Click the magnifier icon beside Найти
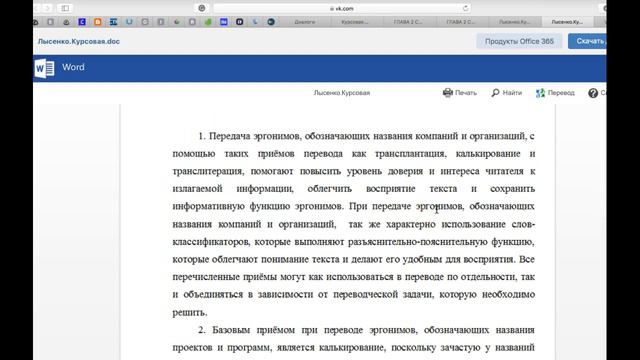Viewport: 640px width, 360px height. coord(495,93)
